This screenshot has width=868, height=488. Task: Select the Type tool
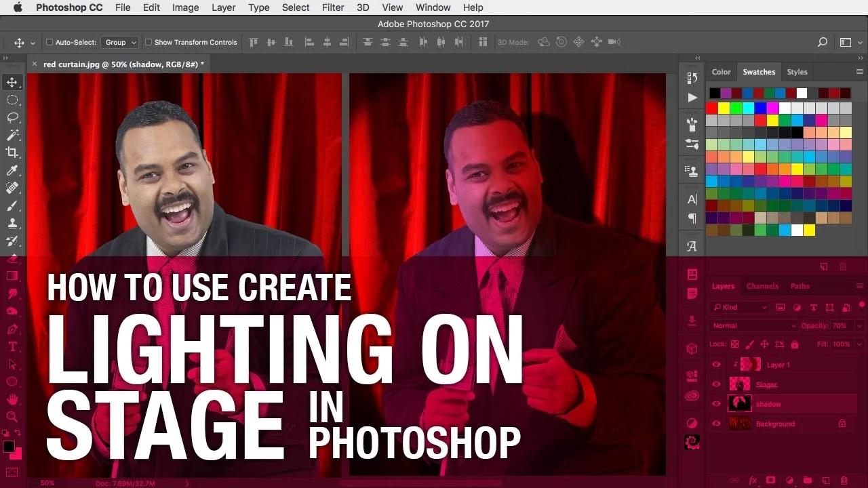[12, 346]
